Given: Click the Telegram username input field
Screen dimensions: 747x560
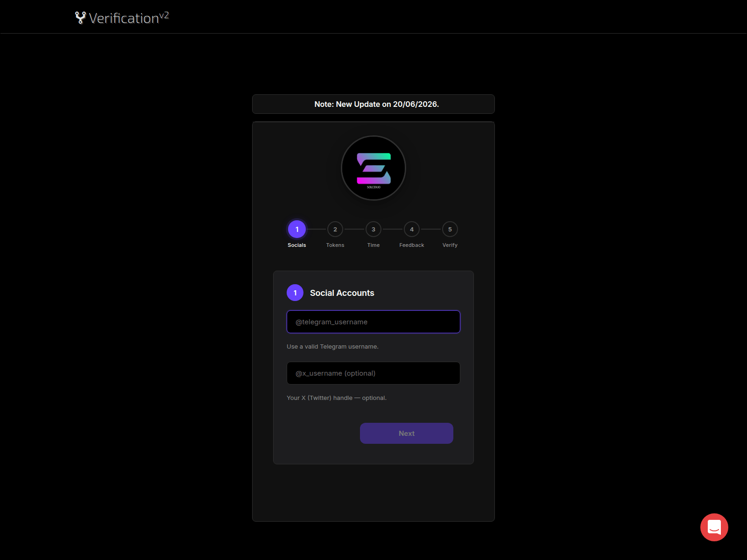Looking at the screenshot, I should click(x=373, y=322).
